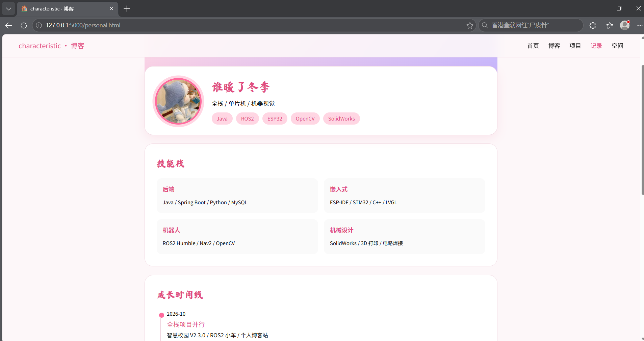Click the OpenCV skill tag
The height and width of the screenshot is (341, 644).
[305, 119]
